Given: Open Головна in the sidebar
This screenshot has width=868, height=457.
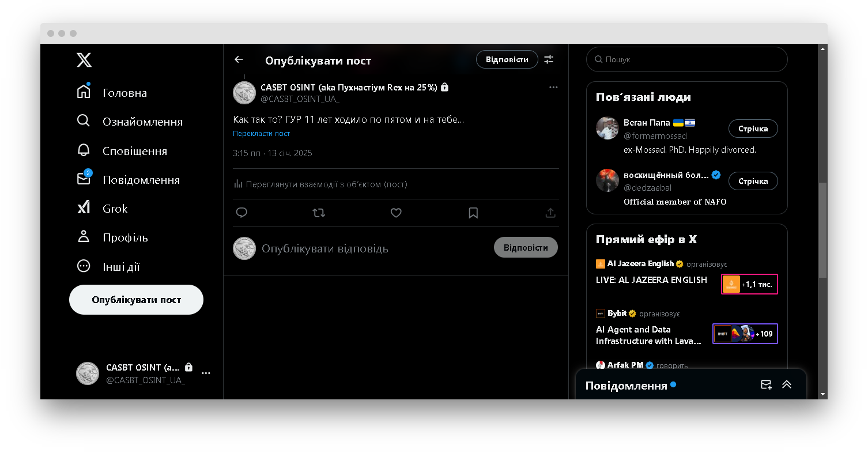Looking at the screenshot, I should coord(124,93).
